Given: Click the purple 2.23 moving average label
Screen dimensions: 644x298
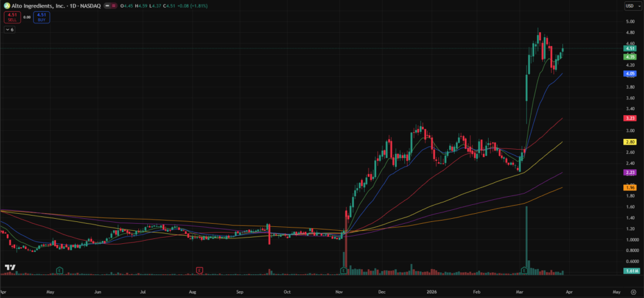Looking at the screenshot, I should pos(630,173).
